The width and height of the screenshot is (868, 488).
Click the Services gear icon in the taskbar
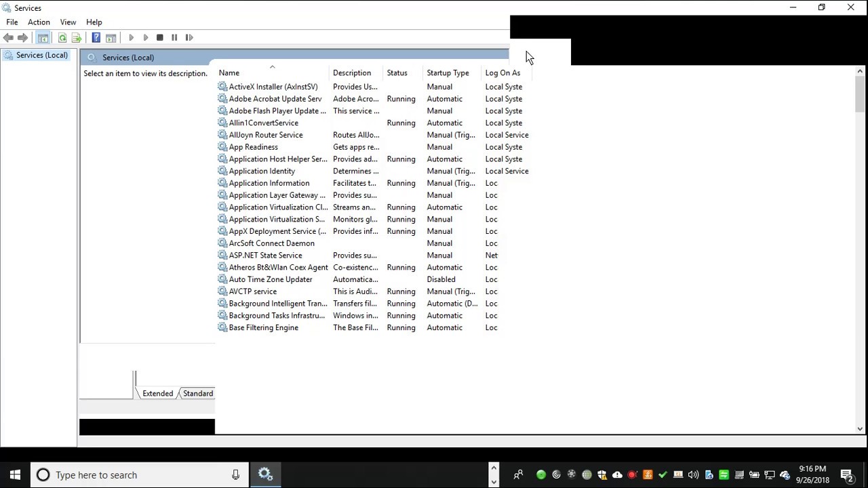pos(265,474)
